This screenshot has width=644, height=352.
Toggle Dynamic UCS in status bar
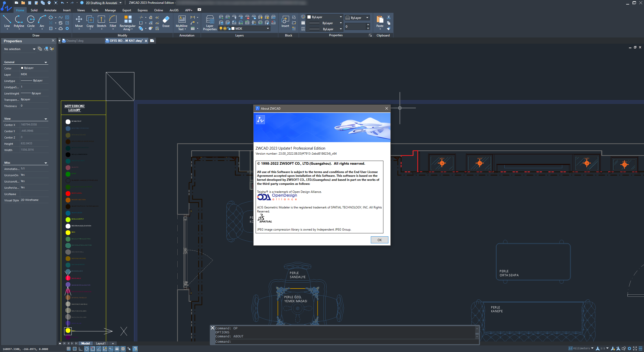[x=105, y=349]
